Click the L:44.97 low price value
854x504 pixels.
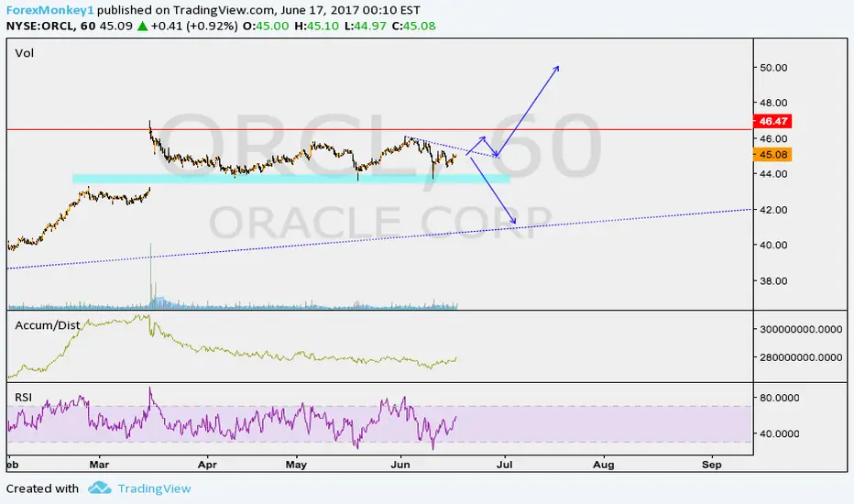[x=367, y=26]
